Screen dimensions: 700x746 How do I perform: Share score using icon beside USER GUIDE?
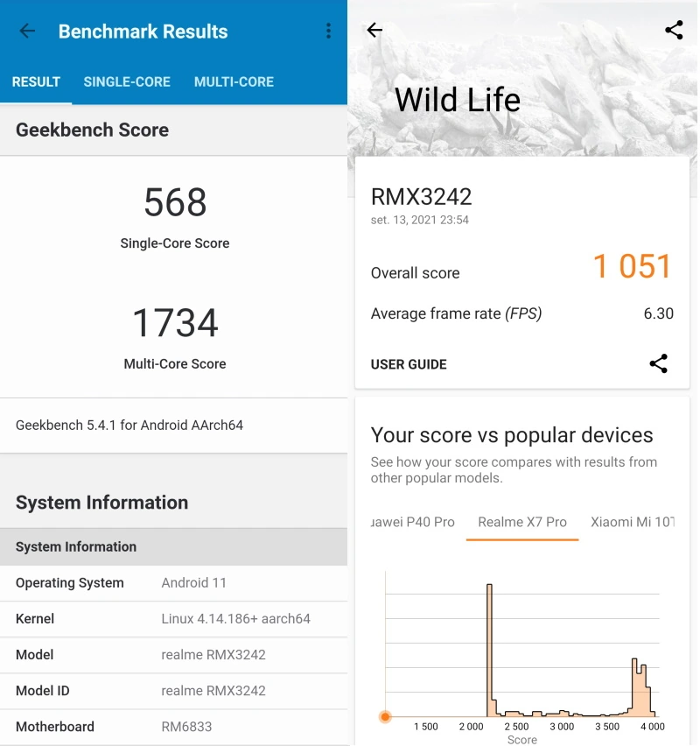point(659,364)
